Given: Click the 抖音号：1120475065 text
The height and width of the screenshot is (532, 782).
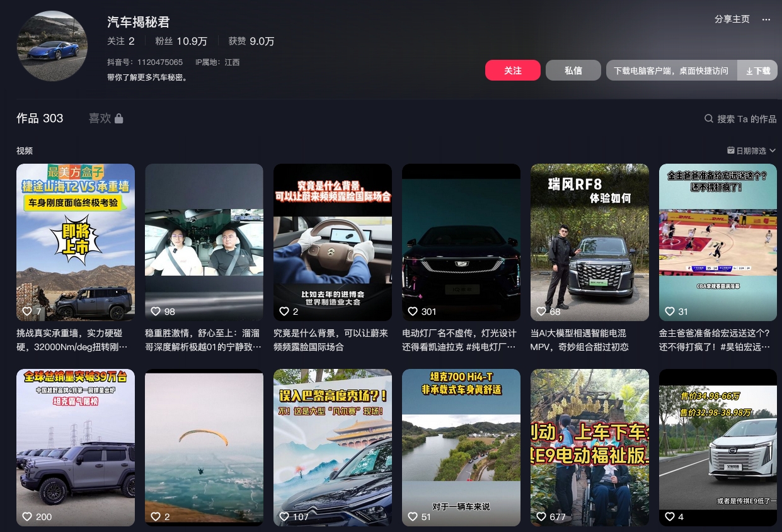Looking at the screenshot, I should click(145, 62).
